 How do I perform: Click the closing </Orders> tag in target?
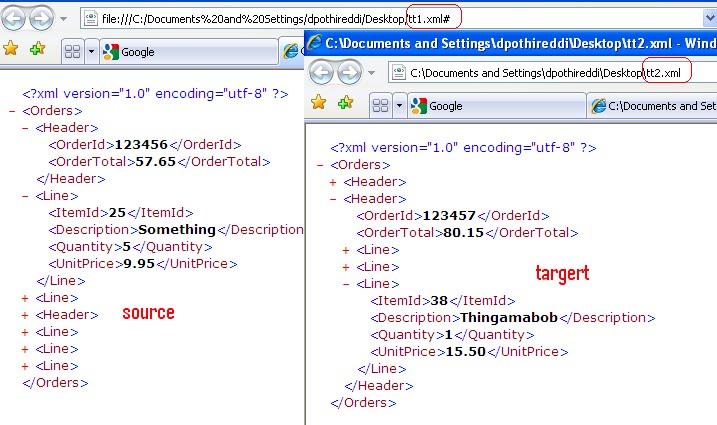[364, 403]
